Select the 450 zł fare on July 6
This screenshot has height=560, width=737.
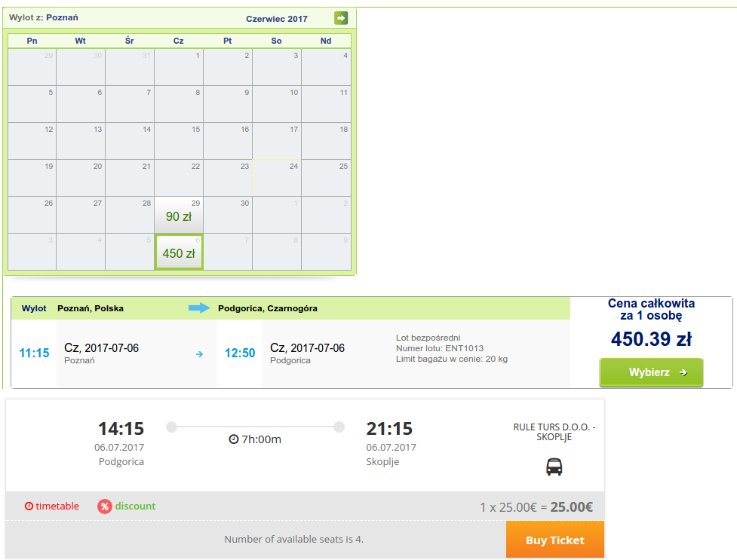coord(179,252)
